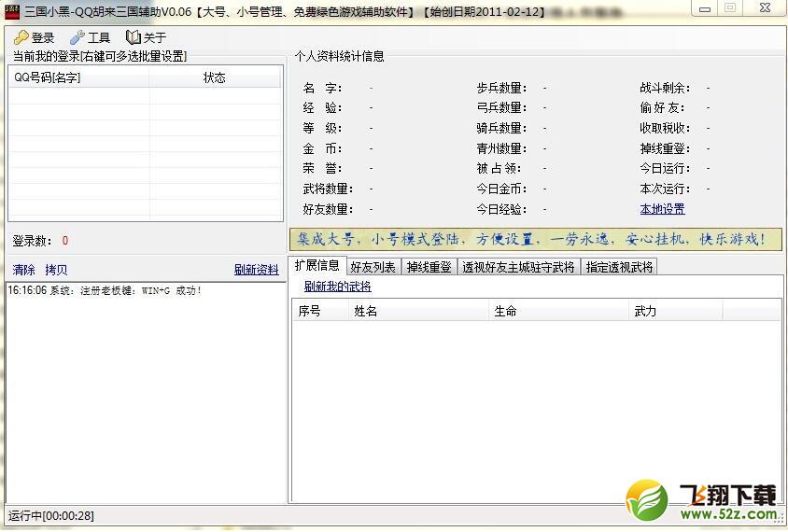This screenshot has width=788, height=532.
Task: Switch to the 掉线重登 tab
Action: tap(429, 267)
